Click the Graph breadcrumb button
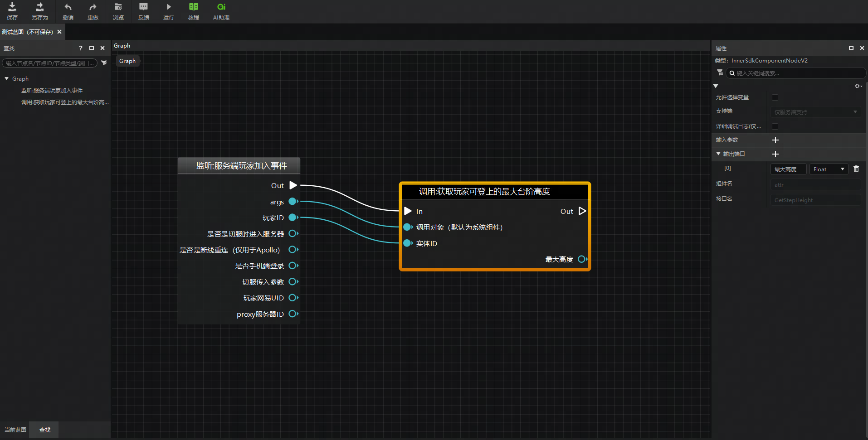Screen dimensions: 868x440 click(127, 61)
